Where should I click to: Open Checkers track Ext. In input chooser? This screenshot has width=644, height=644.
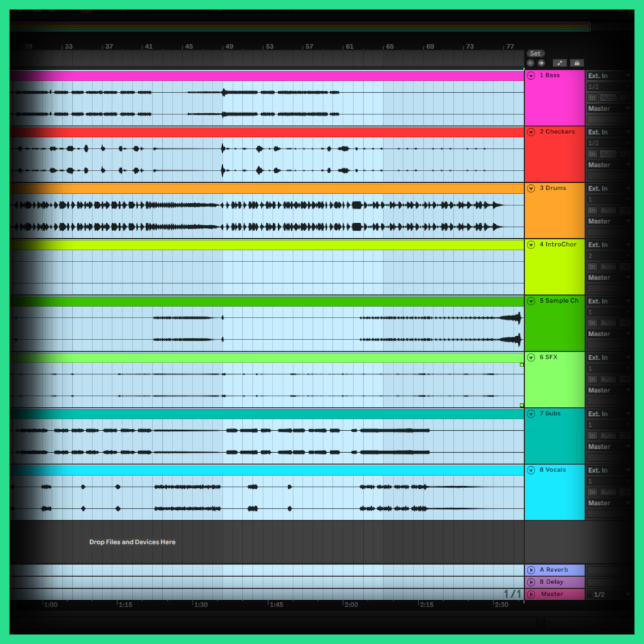pos(609,132)
